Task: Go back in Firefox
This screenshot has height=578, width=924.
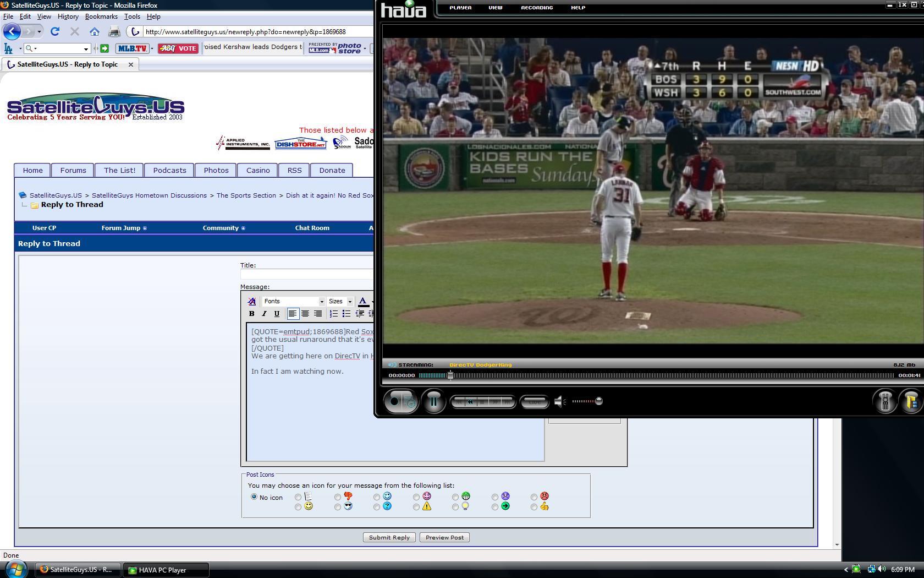Action: coord(12,31)
